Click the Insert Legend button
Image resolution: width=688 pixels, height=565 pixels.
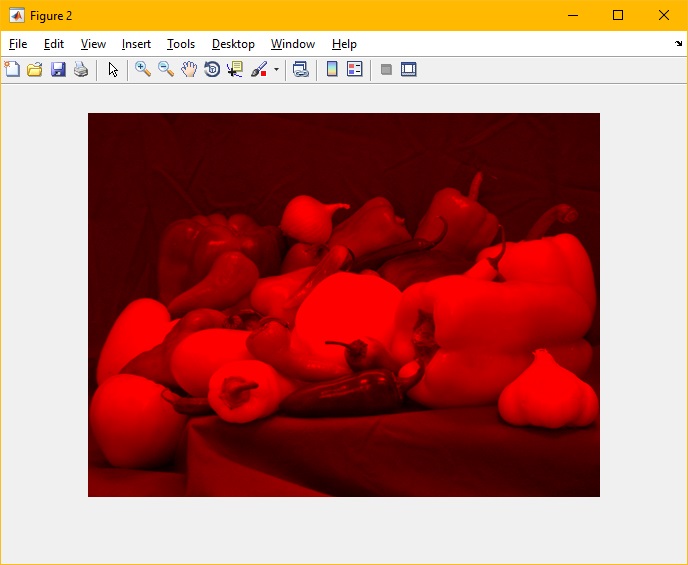[354, 69]
